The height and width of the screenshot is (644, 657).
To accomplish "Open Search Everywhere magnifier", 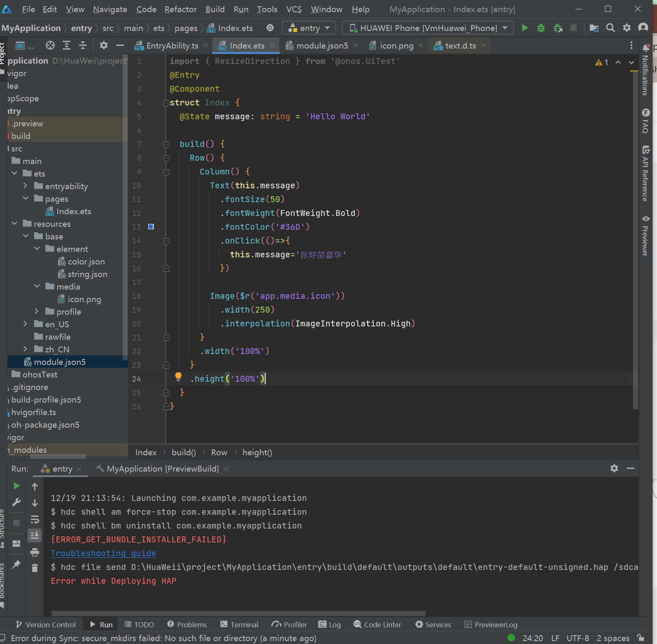I will (611, 28).
